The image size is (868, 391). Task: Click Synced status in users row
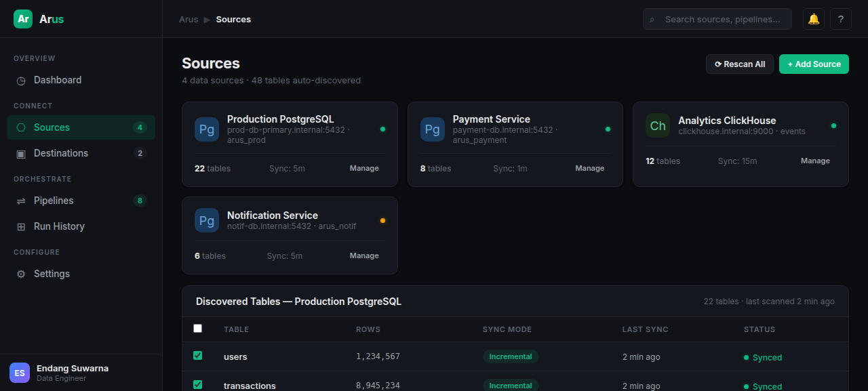pos(763,357)
